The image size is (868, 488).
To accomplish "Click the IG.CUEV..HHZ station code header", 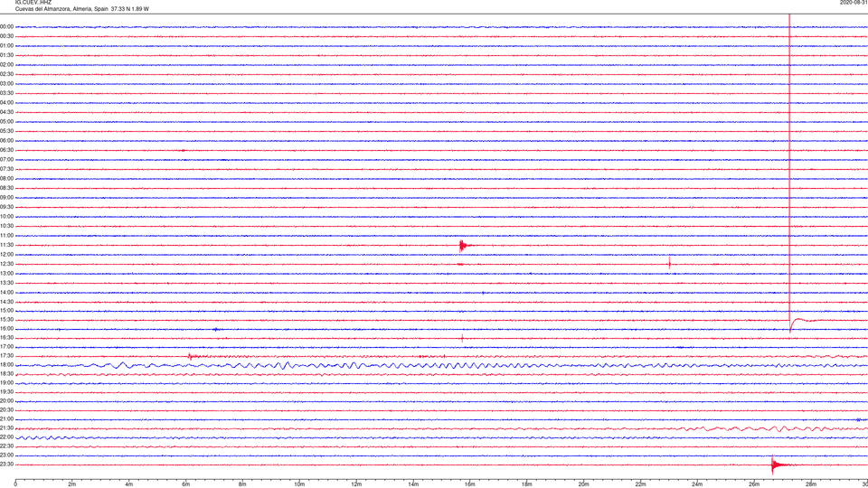I will pos(33,2).
